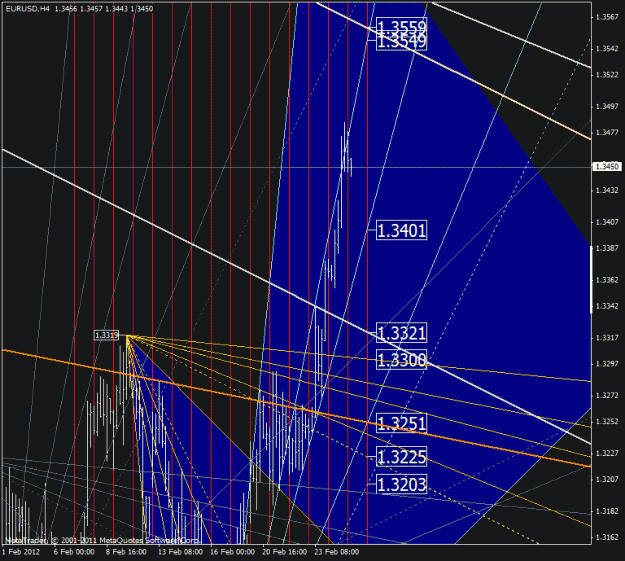Image resolution: width=625 pixels, height=561 pixels.
Task: Click the 1.3317 price scale value
Action: [x=607, y=338]
